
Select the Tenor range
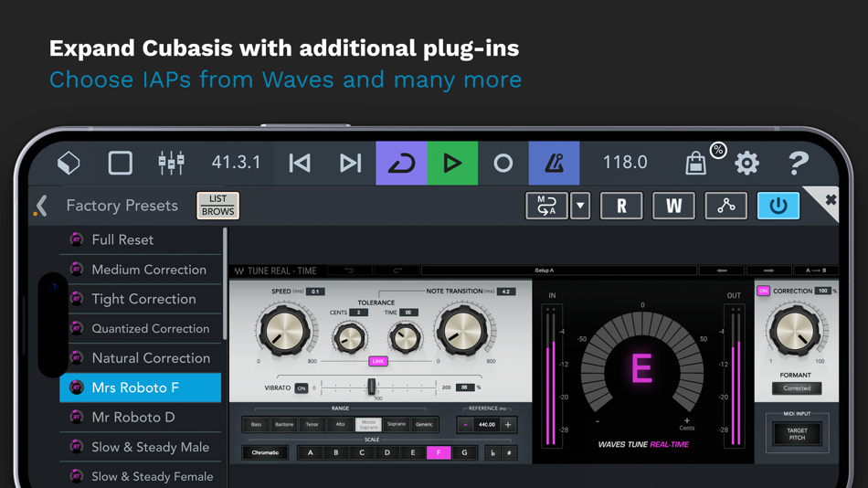pyautogui.click(x=312, y=425)
